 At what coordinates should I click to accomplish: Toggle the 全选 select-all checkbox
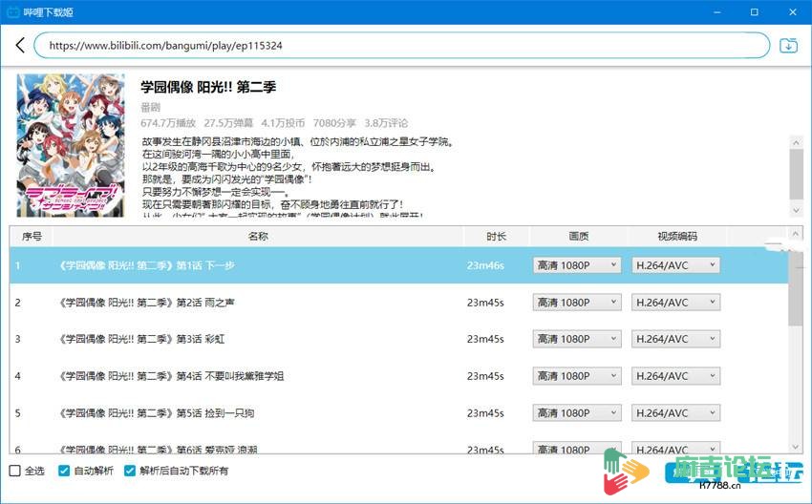point(15,471)
